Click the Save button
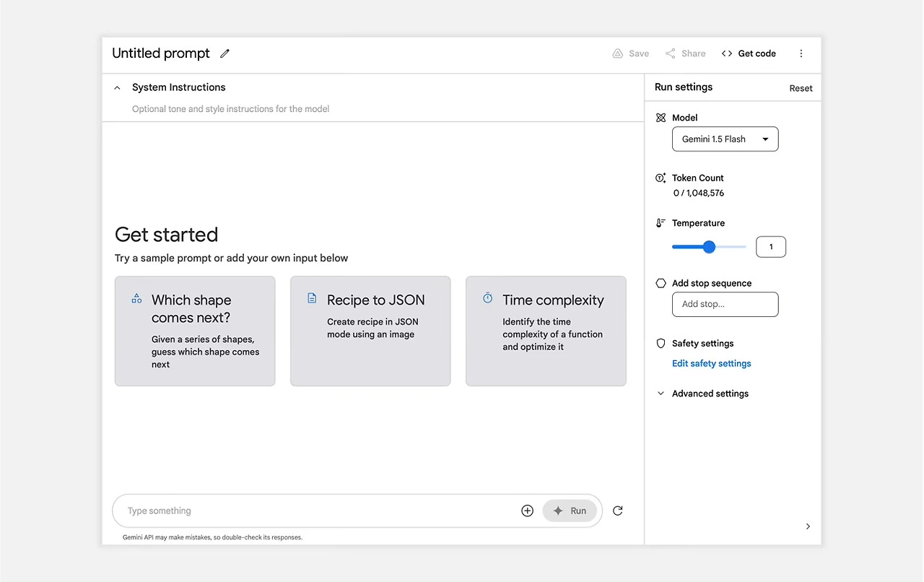 [x=631, y=53]
